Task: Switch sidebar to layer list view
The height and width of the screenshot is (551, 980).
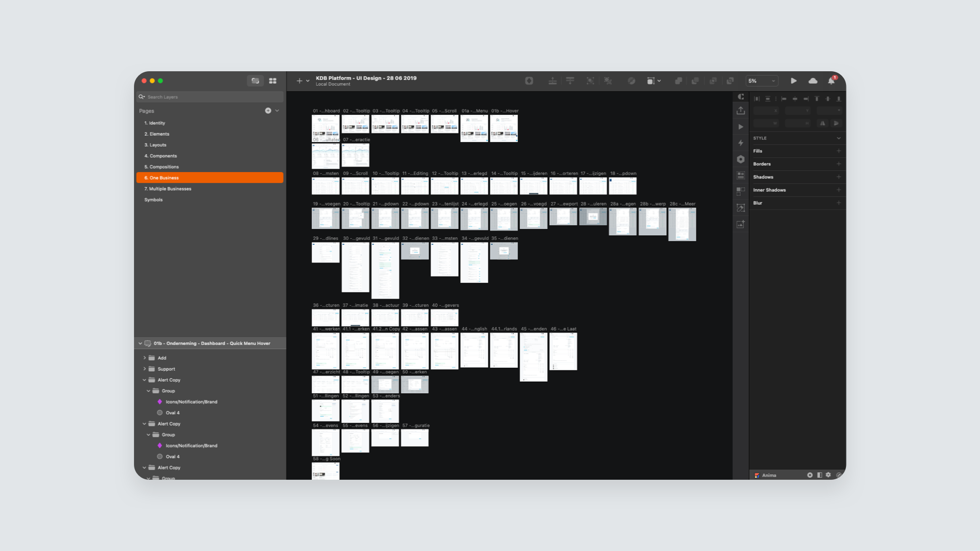Action: point(256,81)
